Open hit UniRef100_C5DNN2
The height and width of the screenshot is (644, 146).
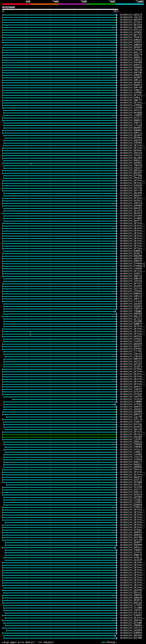click(x=131, y=311)
